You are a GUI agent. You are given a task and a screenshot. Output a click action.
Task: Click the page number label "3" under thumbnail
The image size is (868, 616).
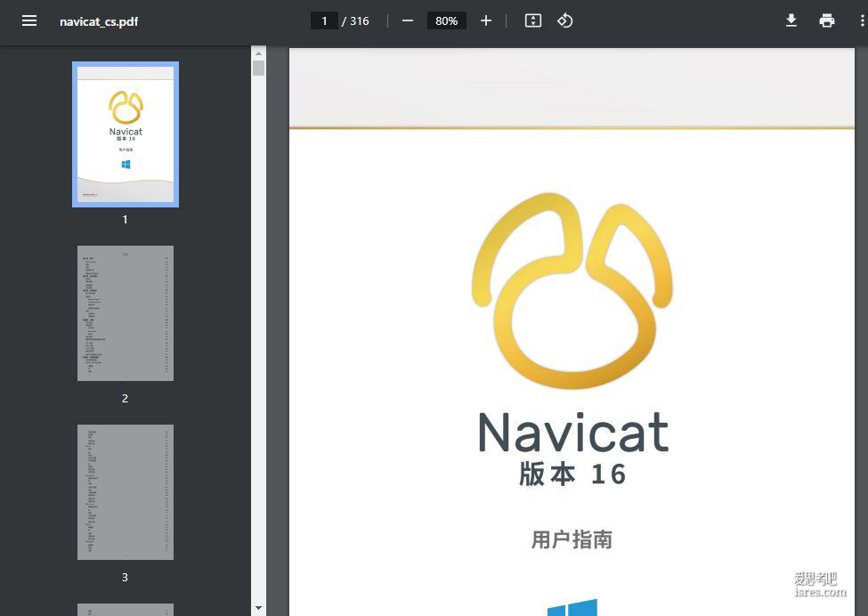(126, 577)
